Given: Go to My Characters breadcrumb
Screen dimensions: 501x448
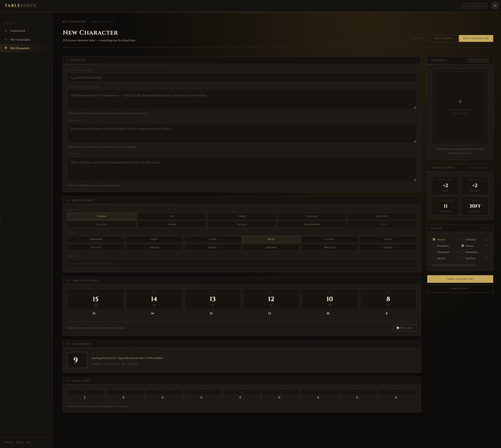Looking at the screenshot, I should pyautogui.click(x=74, y=22).
